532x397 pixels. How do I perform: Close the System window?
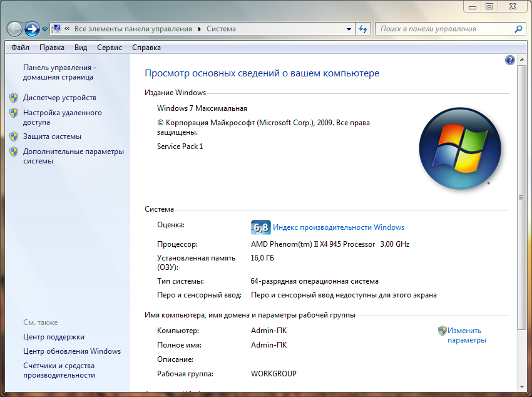coord(513,6)
